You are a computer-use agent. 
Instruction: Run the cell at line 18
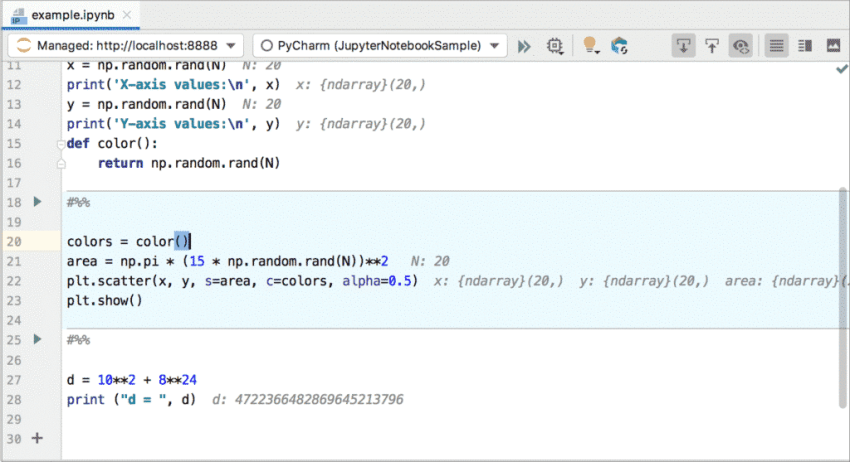38,202
